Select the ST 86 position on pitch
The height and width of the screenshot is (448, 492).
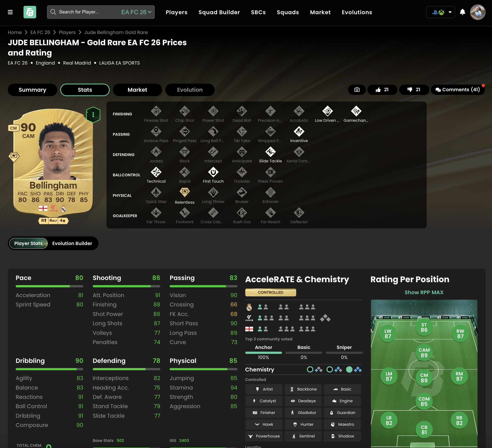click(x=424, y=327)
